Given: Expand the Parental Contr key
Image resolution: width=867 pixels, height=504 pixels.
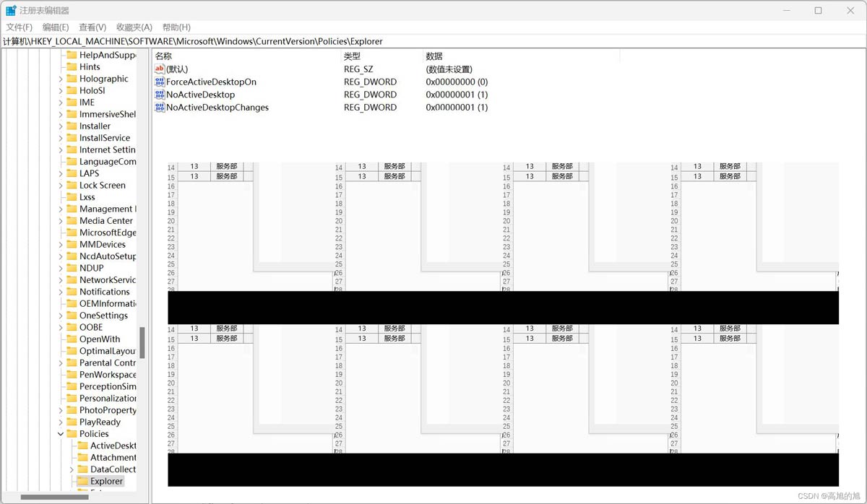Looking at the screenshot, I should tap(61, 363).
